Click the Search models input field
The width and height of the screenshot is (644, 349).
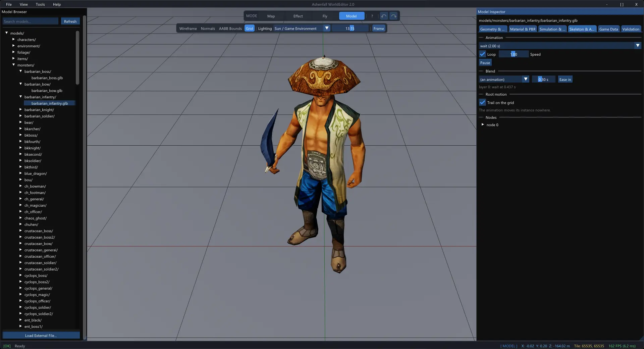coord(31,21)
